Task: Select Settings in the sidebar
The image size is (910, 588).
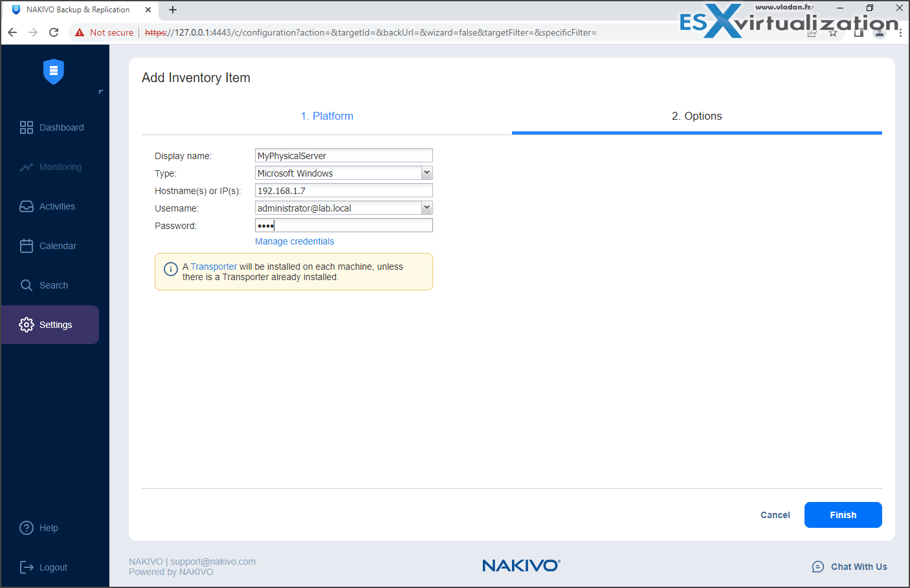Action: pyautogui.click(x=49, y=325)
